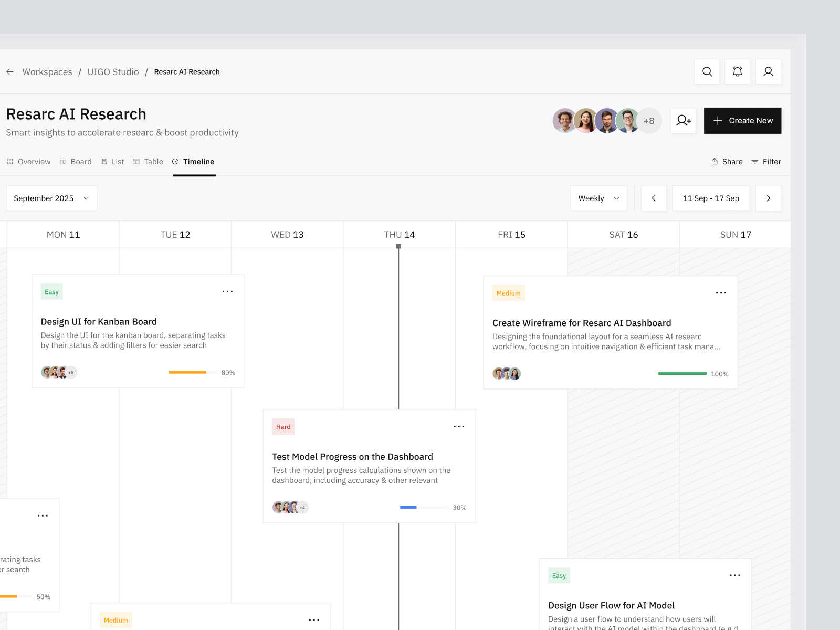This screenshot has width=840, height=630.
Task: Switch to the Table view
Action: pyautogui.click(x=148, y=162)
